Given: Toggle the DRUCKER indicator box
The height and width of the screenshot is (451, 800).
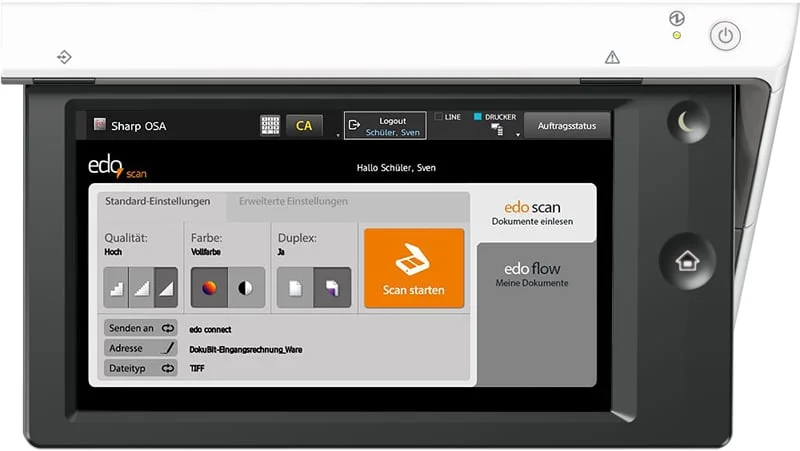Looking at the screenshot, I should (478, 117).
